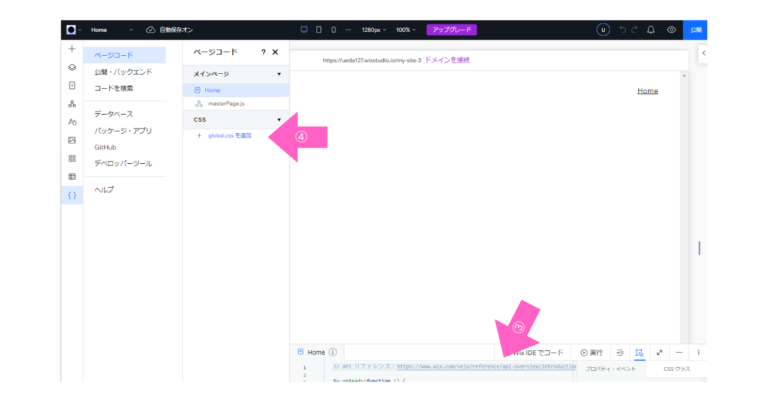Image resolution: width=768 pixels, height=402 pixels.
Task: Open the Media image icon in sidebar
Action: point(71,140)
